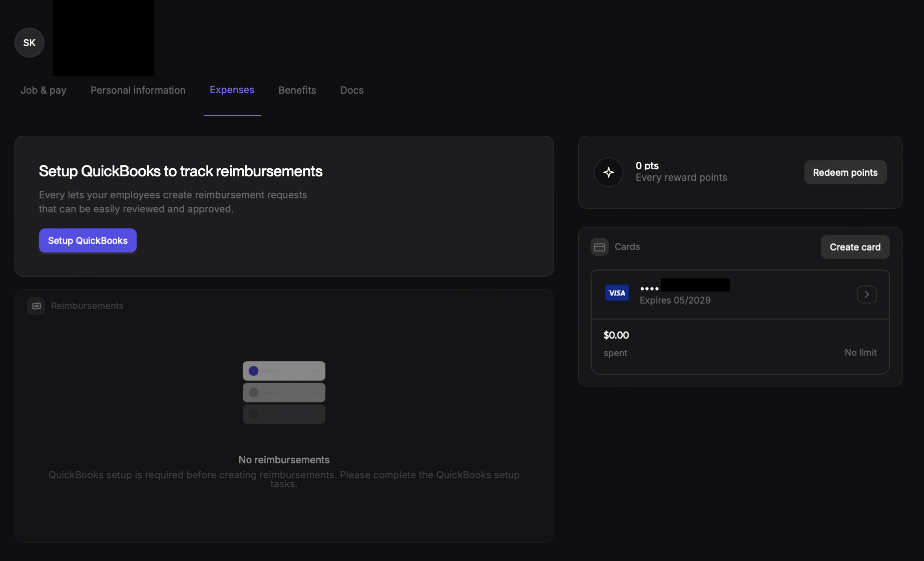Expand Visa card details chevron
This screenshot has height=561, width=924.
pyautogui.click(x=866, y=295)
